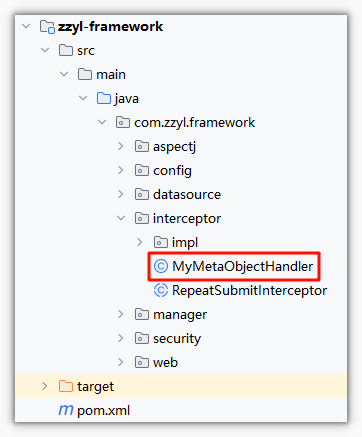
Task: Click the security package icon
Action: (142, 338)
